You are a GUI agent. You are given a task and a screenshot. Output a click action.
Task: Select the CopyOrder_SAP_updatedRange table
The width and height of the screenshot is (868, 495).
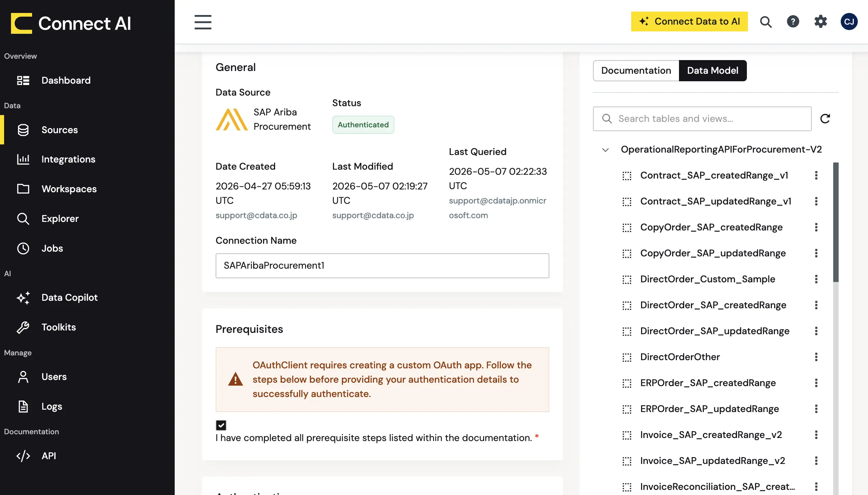click(713, 253)
